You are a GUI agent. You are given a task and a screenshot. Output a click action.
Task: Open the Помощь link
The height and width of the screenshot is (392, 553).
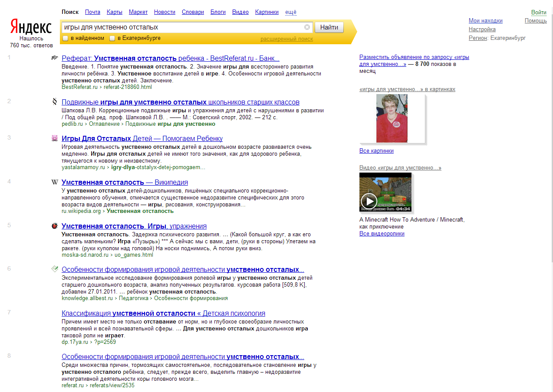(x=536, y=21)
